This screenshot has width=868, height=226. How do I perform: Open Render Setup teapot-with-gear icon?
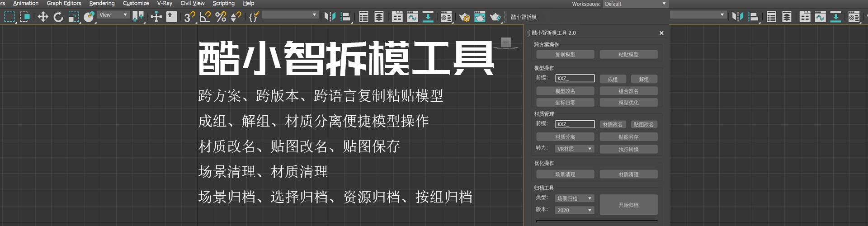point(464,17)
